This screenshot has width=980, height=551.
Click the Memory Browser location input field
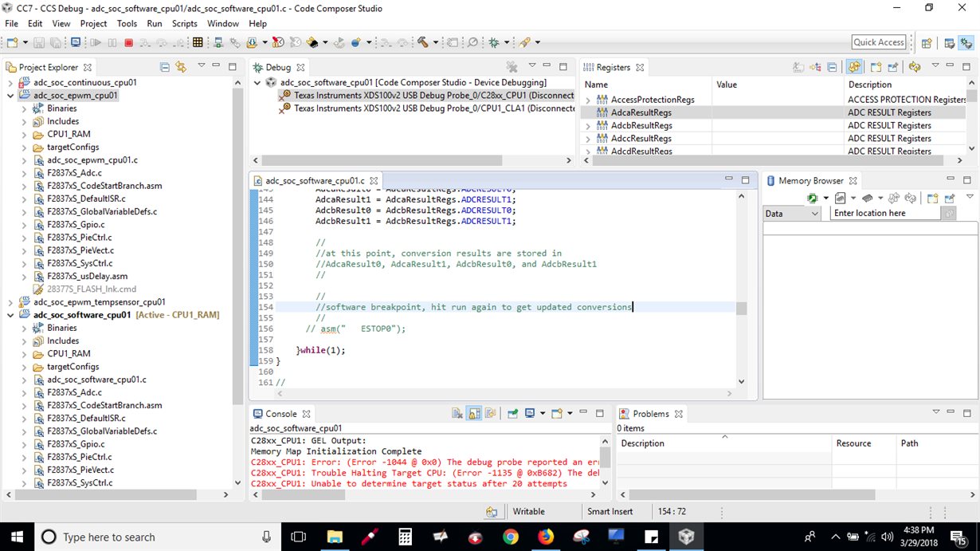coord(884,214)
